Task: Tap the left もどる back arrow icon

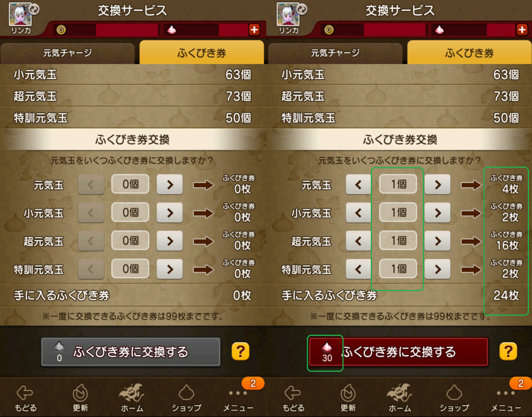Action: 25,393
